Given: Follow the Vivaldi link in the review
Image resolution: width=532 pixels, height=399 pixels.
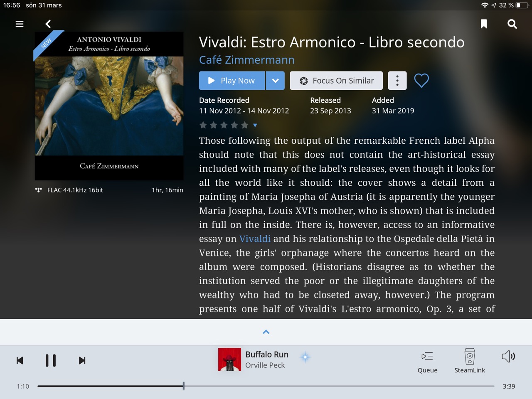Looking at the screenshot, I should coord(255,239).
